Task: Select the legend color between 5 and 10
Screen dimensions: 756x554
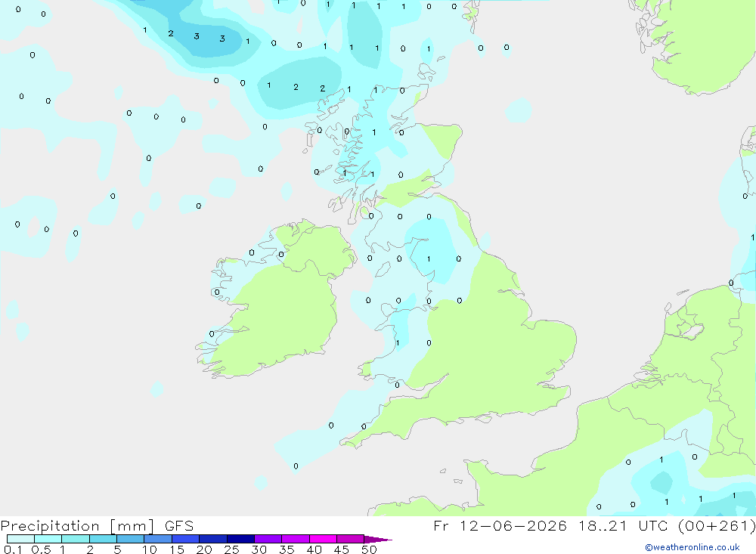Action: [x=130, y=539]
